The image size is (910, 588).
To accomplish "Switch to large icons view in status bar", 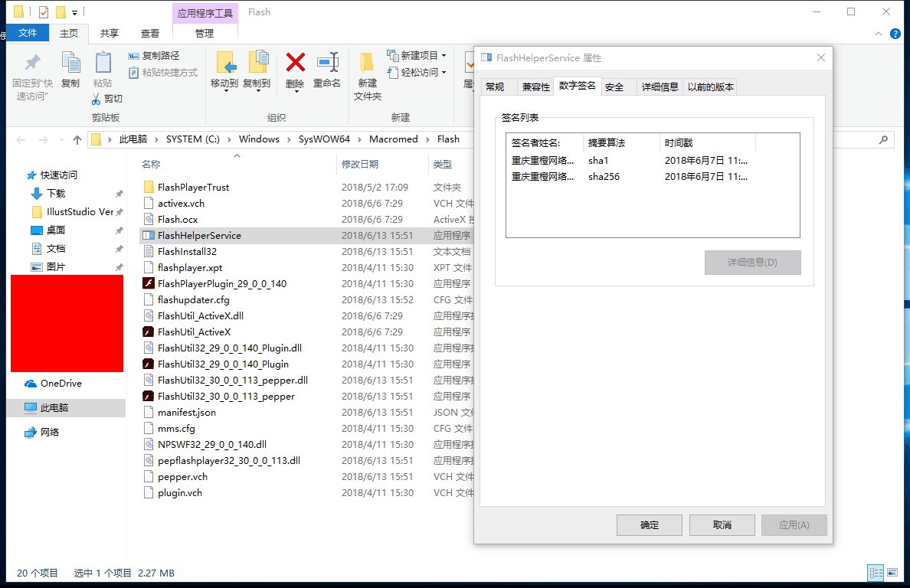I will click(x=892, y=573).
